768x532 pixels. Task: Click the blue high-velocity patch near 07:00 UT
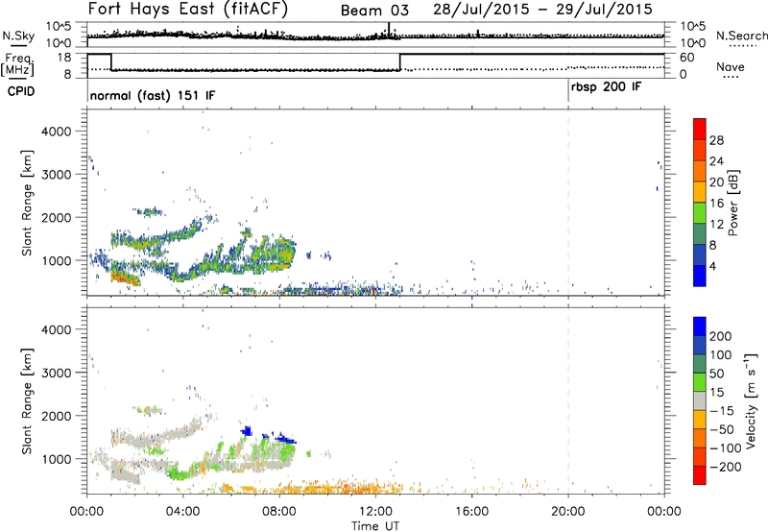tap(248, 431)
